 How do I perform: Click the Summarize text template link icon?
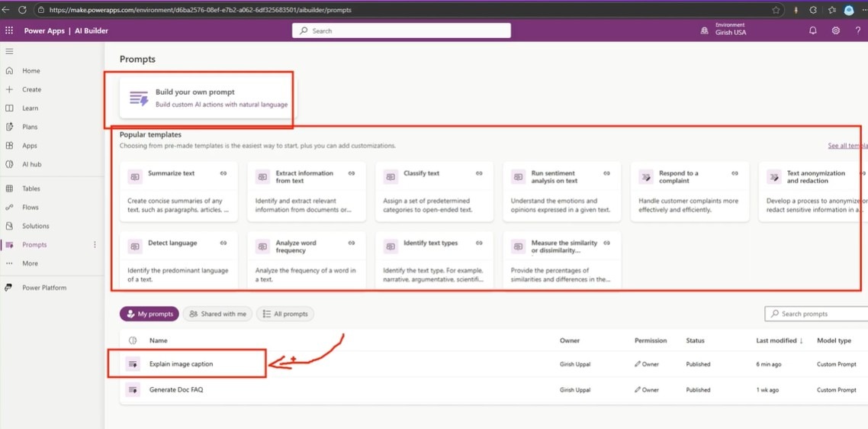tap(223, 174)
